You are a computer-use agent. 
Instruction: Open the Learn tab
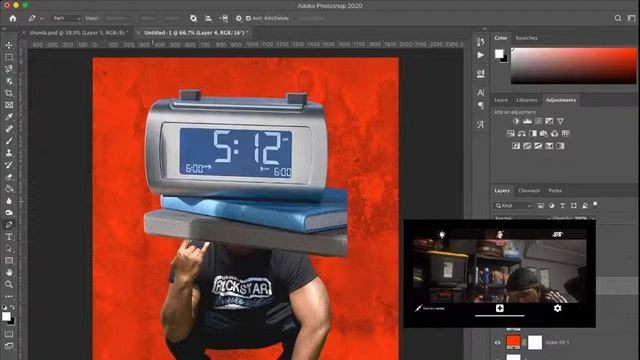[x=501, y=100]
